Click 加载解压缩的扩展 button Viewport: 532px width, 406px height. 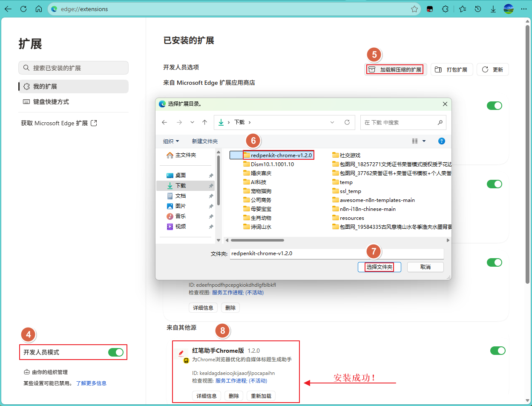(395, 69)
